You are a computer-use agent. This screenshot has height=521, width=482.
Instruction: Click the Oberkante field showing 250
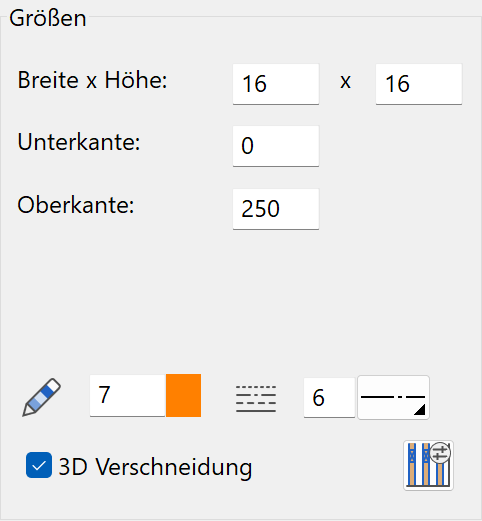tap(276, 209)
